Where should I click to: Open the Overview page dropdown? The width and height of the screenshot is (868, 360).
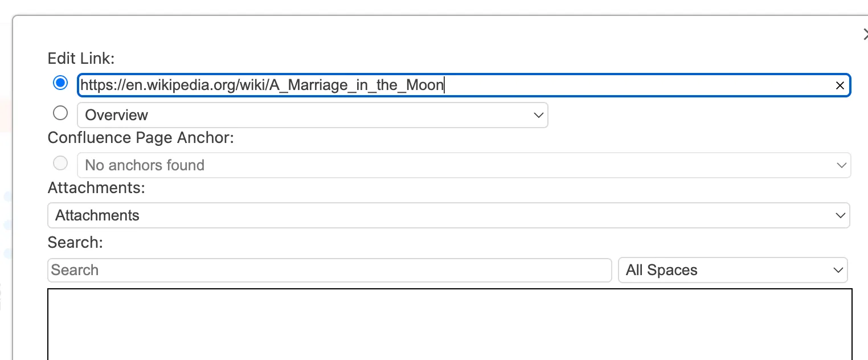click(312, 115)
